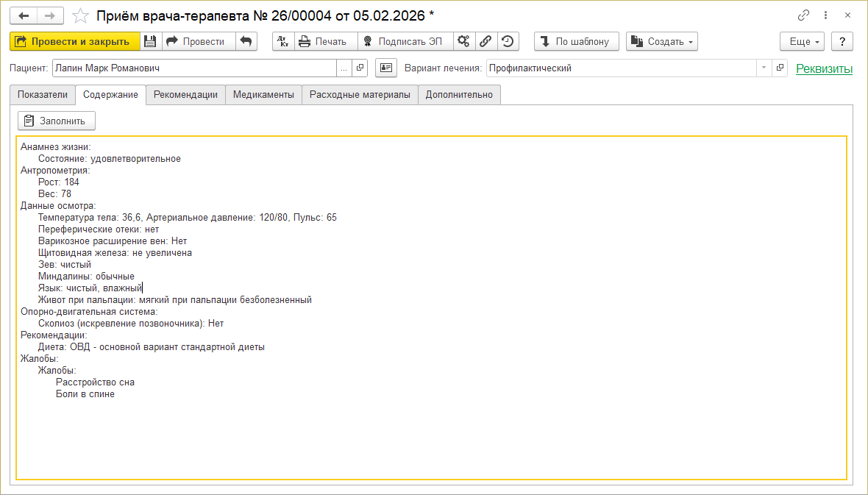Click the chain link icon in toolbar

click(x=485, y=41)
